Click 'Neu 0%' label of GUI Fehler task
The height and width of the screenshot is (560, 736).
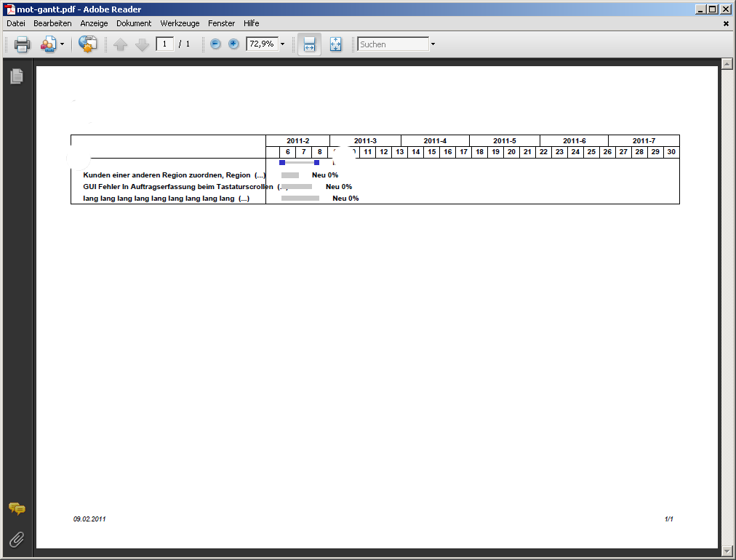click(339, 187)
